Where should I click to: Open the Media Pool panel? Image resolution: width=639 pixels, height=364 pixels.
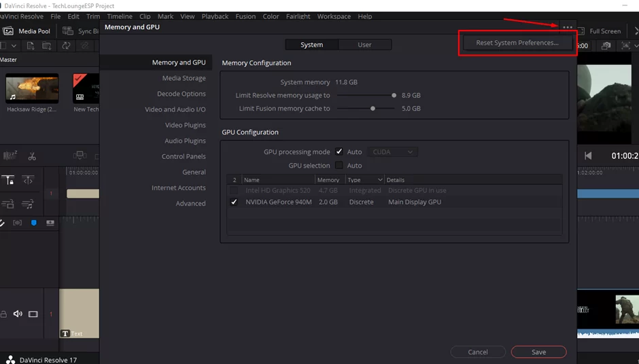pyautogui.click(x=27, y=31)
